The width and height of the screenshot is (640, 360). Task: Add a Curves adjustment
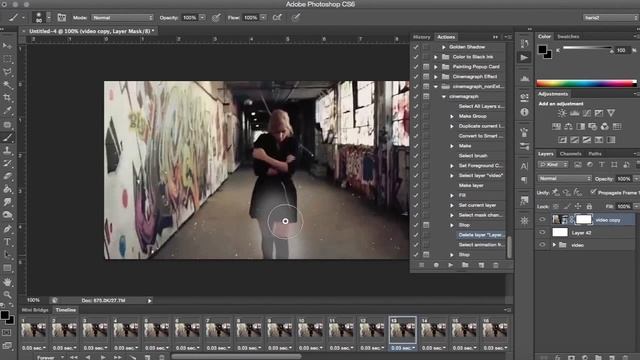click(x=587, y=113)
